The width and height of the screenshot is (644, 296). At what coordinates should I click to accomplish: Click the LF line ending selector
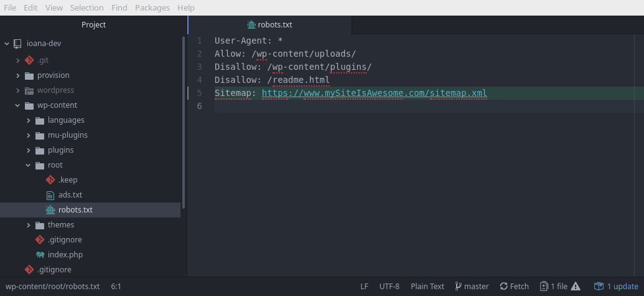tap(364, 286)
